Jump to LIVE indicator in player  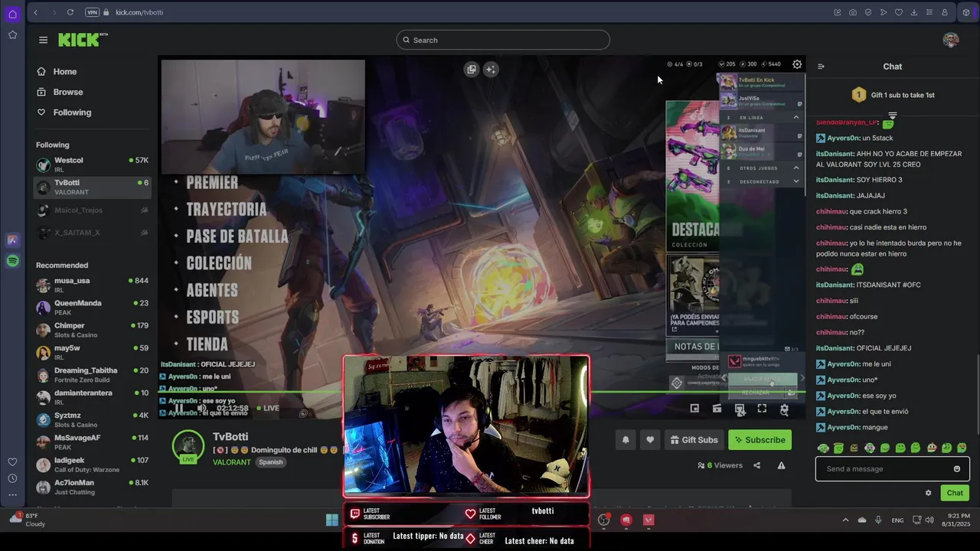(267, 408)
